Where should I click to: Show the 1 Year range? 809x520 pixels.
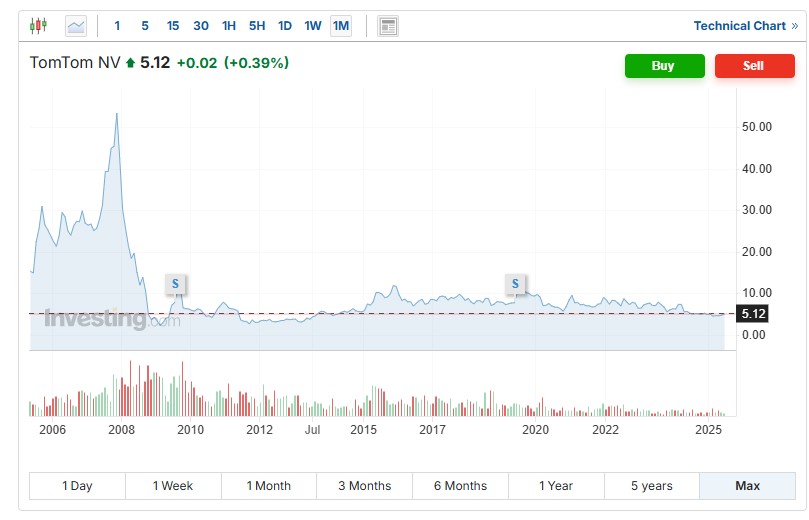point(556,486)
